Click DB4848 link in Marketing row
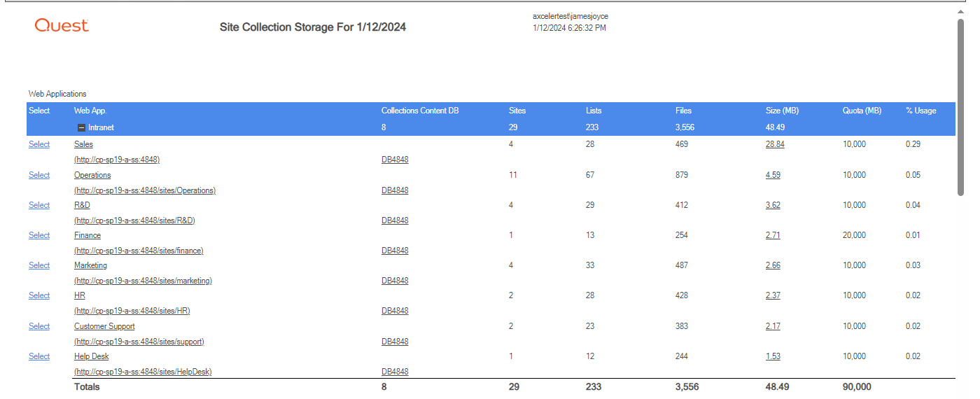This screenshot has height=399, width=980. pyautogui.click(x=395, y=281)
